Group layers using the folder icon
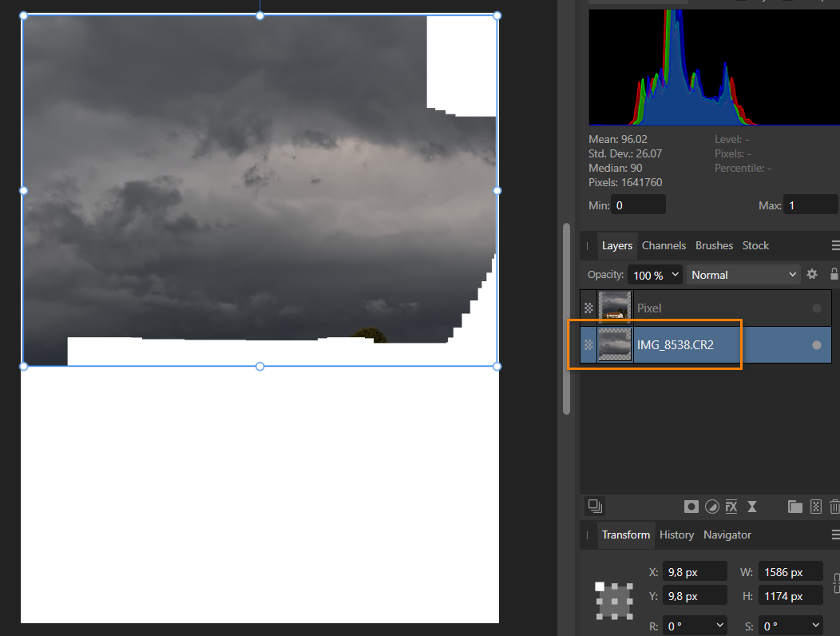 click(x=795, y=507)
